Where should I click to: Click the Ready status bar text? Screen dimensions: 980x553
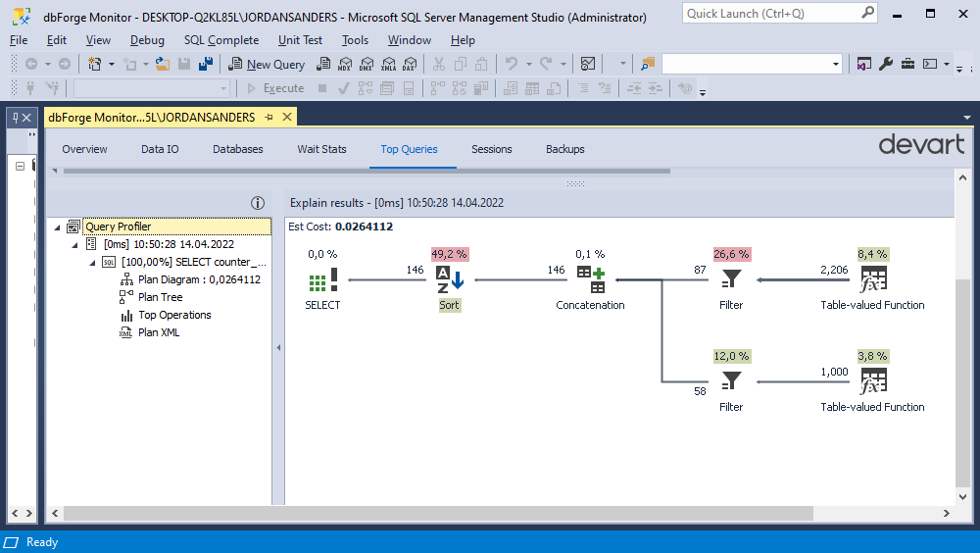[42, 542]
